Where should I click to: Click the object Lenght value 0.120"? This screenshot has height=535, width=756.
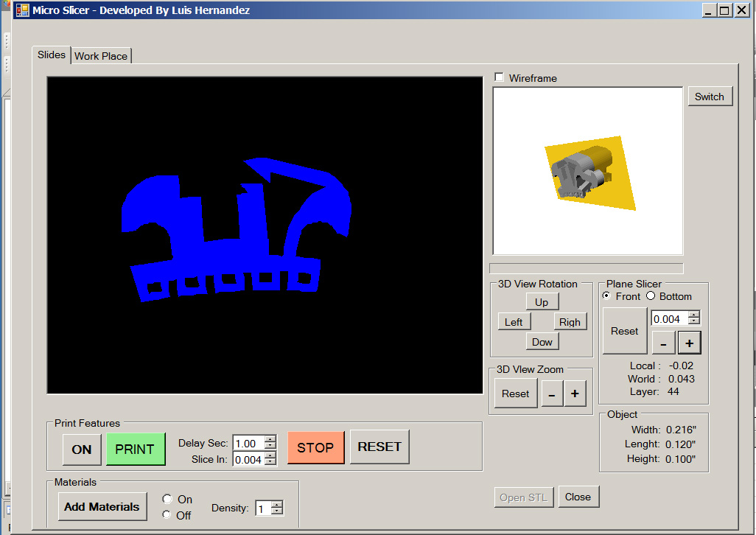680,444
